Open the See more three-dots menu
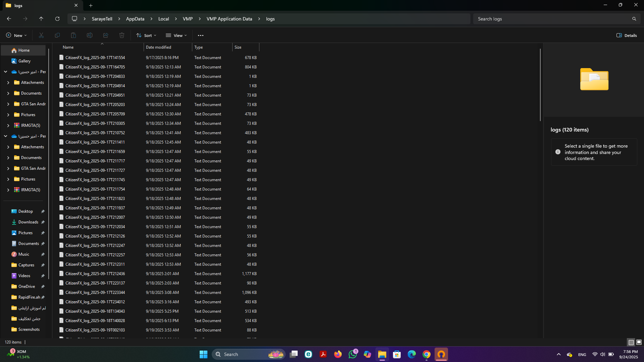Image resolution: width=644 pixels, height=362 pixels. point(201,35)
